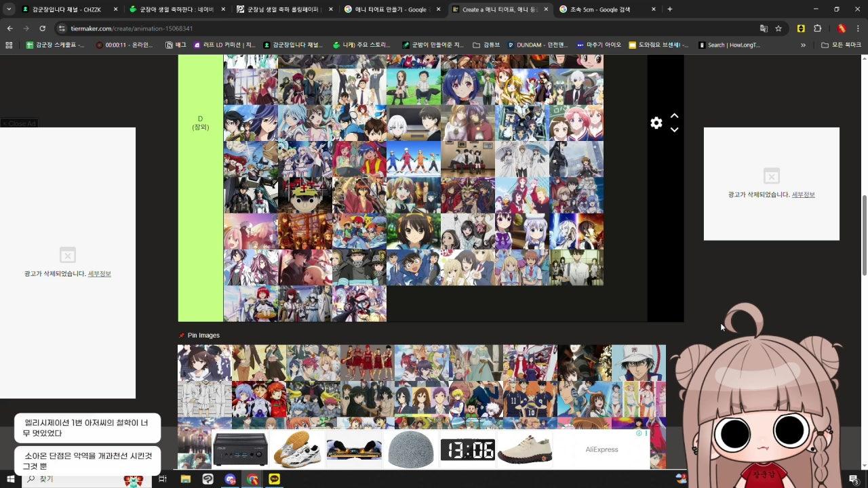Bookmark this page with the star icon
The height and width of the screenshot is (488, 868).
[778, 28]
